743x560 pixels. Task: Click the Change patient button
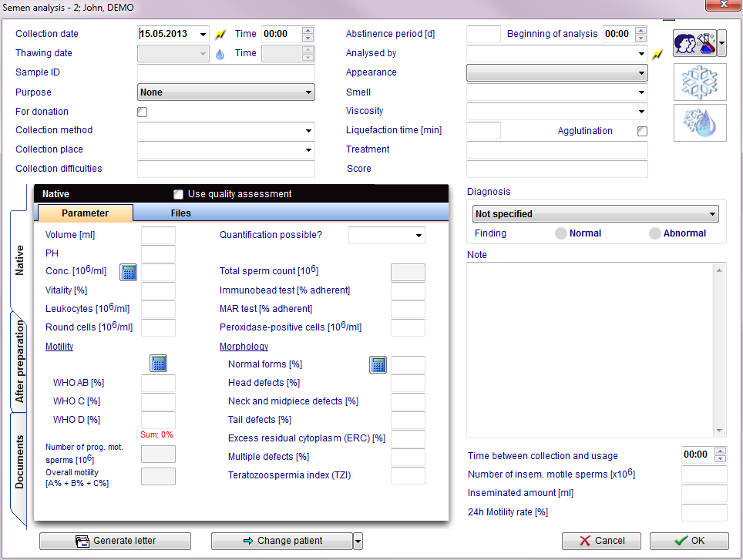282,541
